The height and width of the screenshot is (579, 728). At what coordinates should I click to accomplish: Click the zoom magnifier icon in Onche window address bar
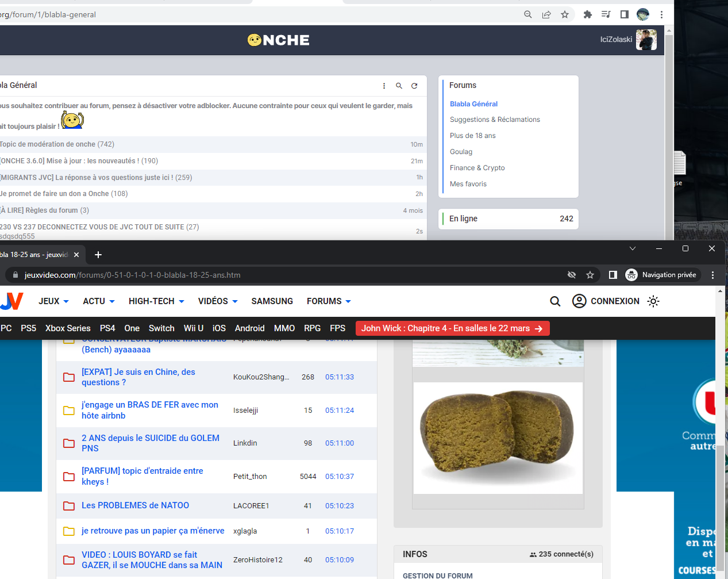(x=528, y=14)
